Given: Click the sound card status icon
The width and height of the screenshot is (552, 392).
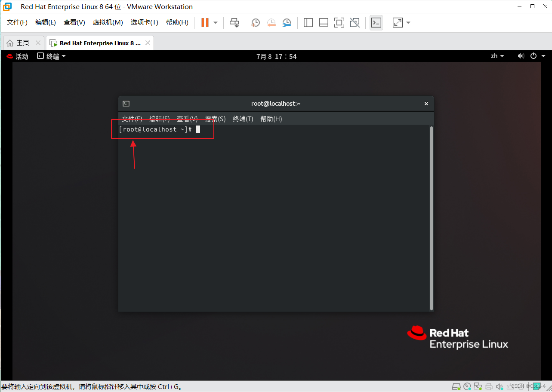Looking at the screenshot, I should (x=499, y=386).
